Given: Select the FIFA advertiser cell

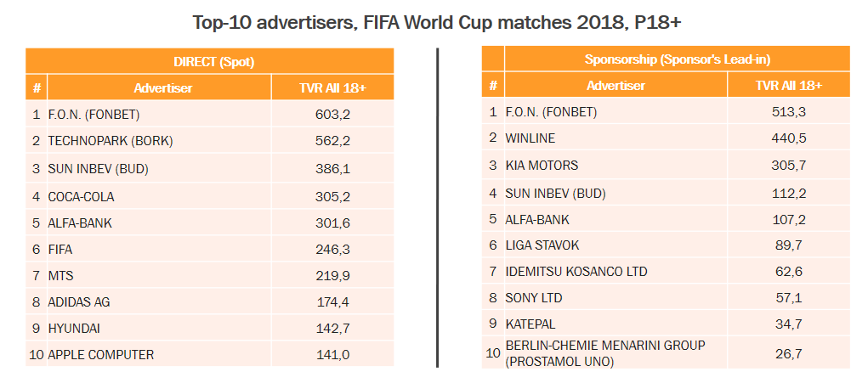Looking at the screenshot, I should tap(60, 249).
